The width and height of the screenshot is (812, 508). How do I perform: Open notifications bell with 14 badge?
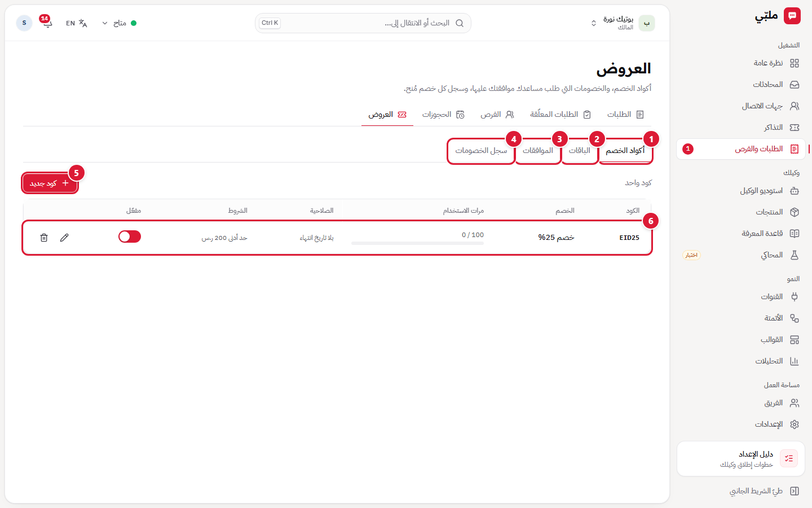point(47,23)
